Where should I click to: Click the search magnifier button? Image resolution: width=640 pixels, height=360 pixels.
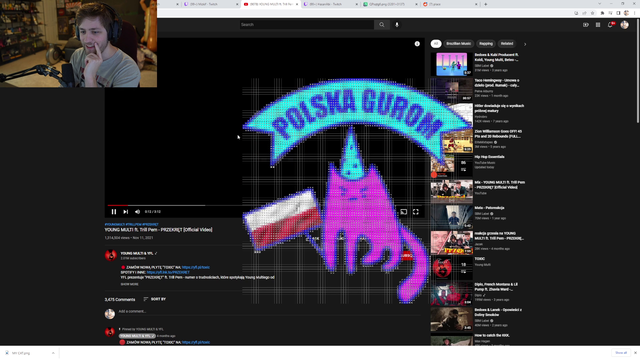click(382, 25)
